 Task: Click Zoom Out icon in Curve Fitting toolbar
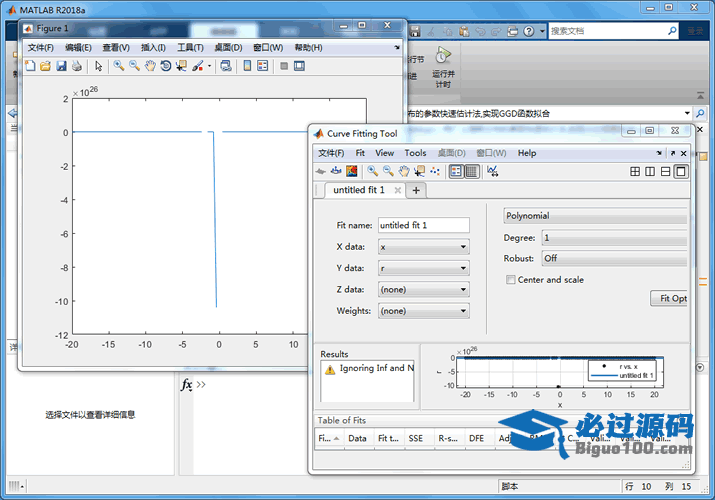pos(388,171)
